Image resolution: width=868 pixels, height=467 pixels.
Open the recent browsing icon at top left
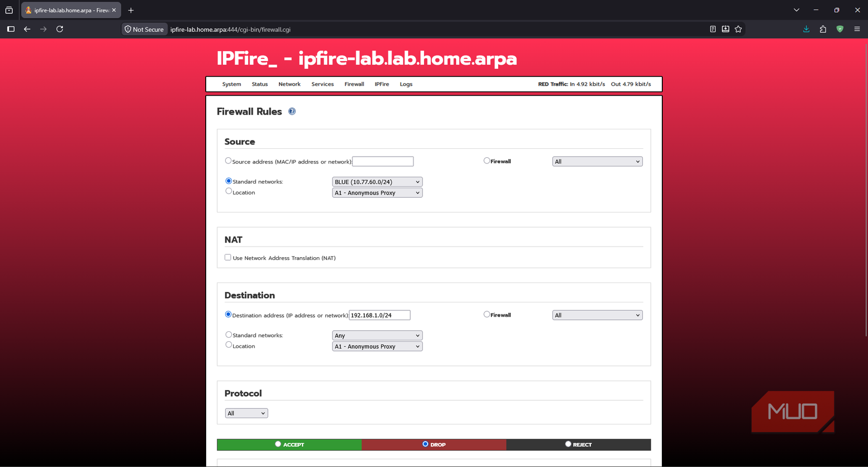pos(9,10)
